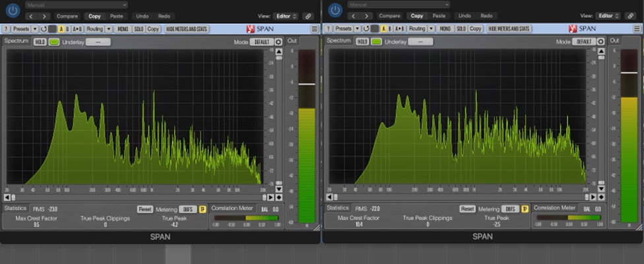The height and width of the screenshot is (264, 644).
Task: Select B state in left SPAN toolbar
Action: (67, 29)
